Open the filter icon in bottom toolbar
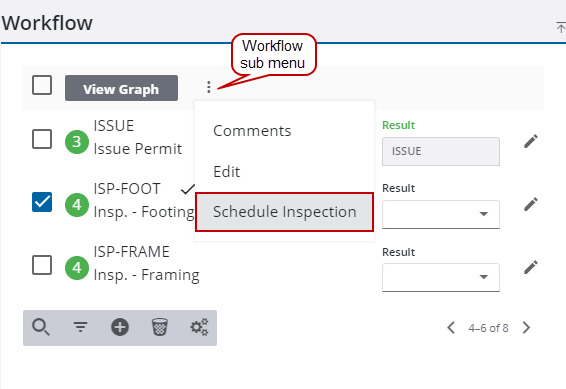The height and width of the screenshot is (389, 566). coord(80,327)
